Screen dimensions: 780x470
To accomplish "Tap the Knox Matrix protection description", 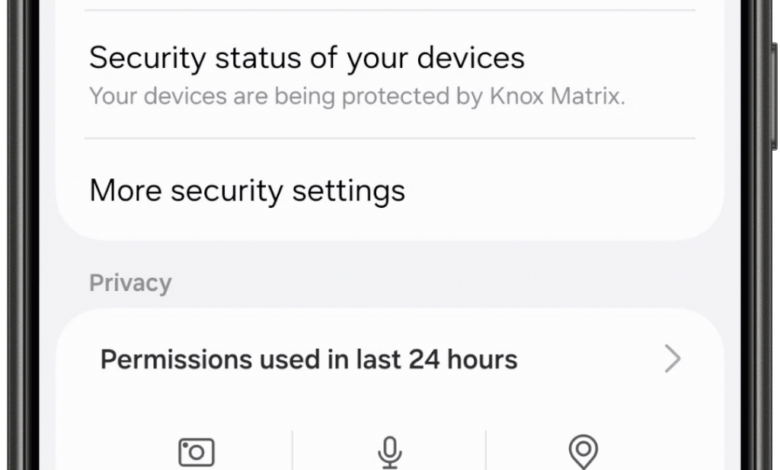I will tap(356, 96).
